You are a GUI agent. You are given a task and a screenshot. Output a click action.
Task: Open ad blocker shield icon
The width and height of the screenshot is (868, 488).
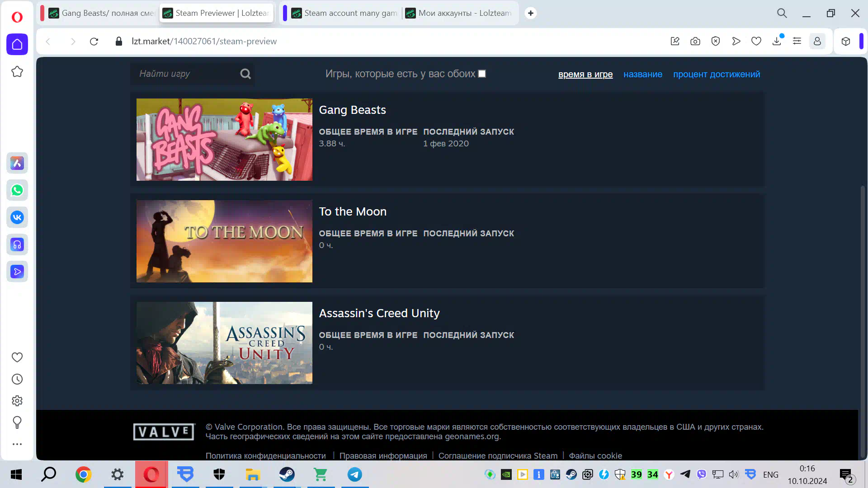[x=716, y=42]
